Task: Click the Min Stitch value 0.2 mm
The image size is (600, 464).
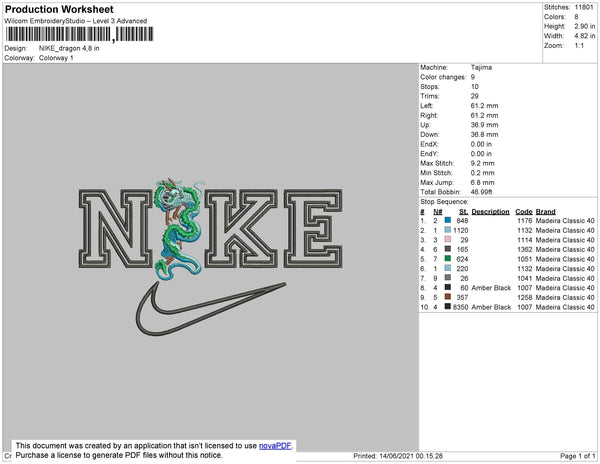Action: coord(482,173)
